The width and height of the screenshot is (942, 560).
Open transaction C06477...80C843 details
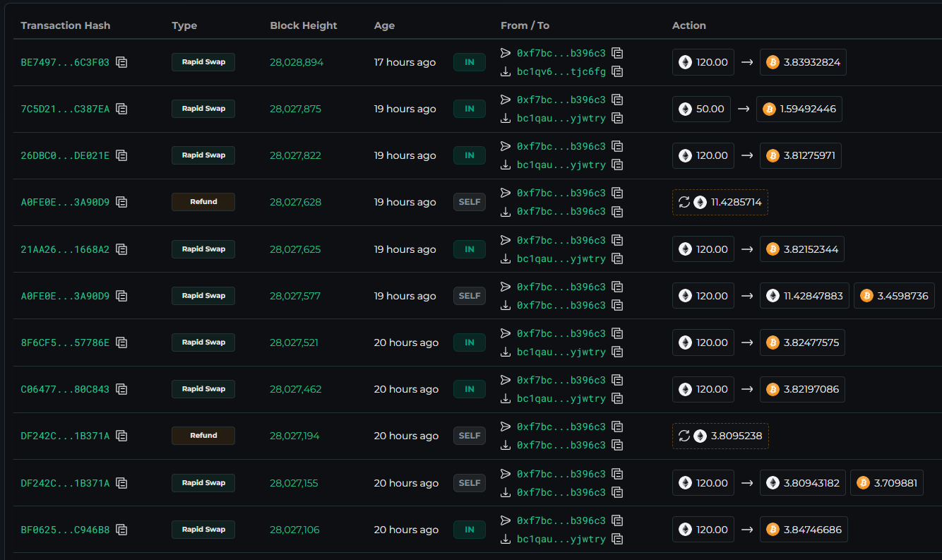65,389
